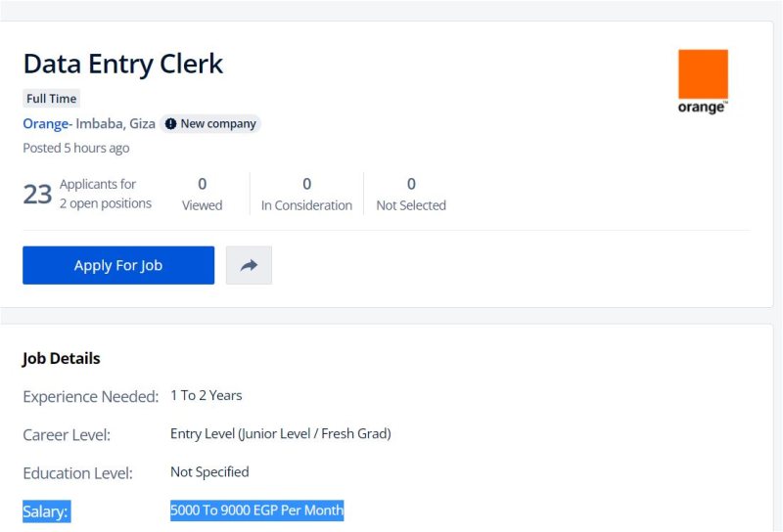
Task: Click the 23 applicants count
Action: click(x=37, y=195)
